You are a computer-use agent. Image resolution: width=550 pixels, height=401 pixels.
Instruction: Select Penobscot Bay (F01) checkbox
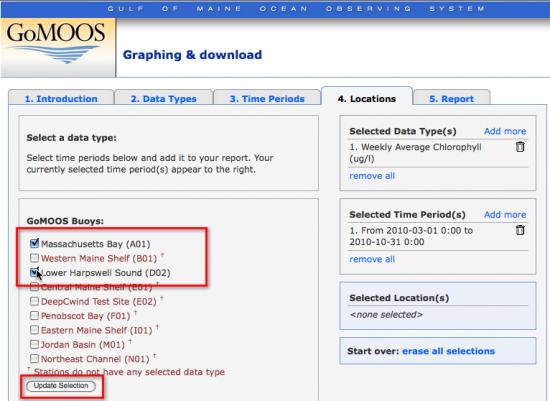tap(34, 316)
